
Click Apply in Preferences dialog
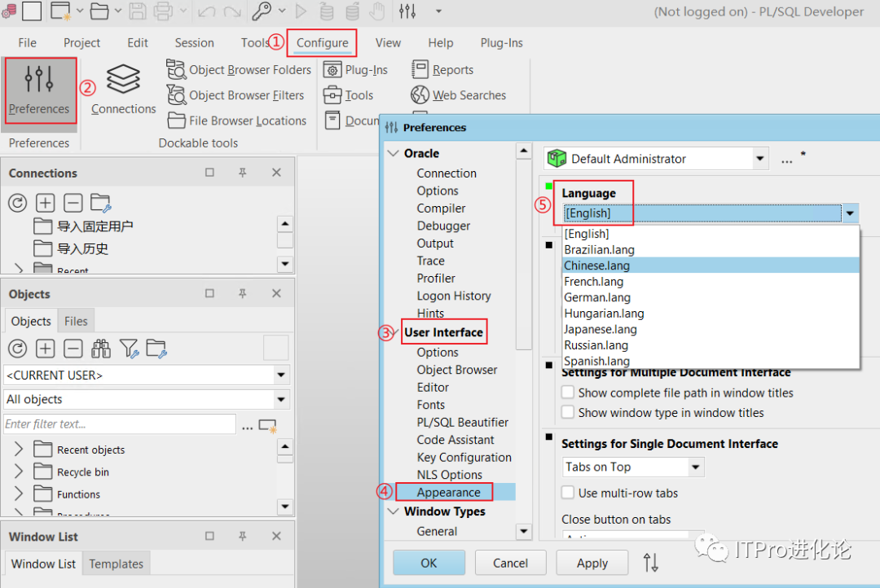pyautogui.click(x=592, y=563)
